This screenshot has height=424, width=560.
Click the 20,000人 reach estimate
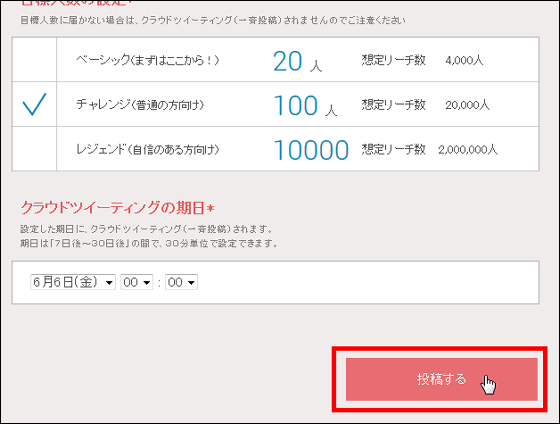pyautogui.click(x=468, y=105)
